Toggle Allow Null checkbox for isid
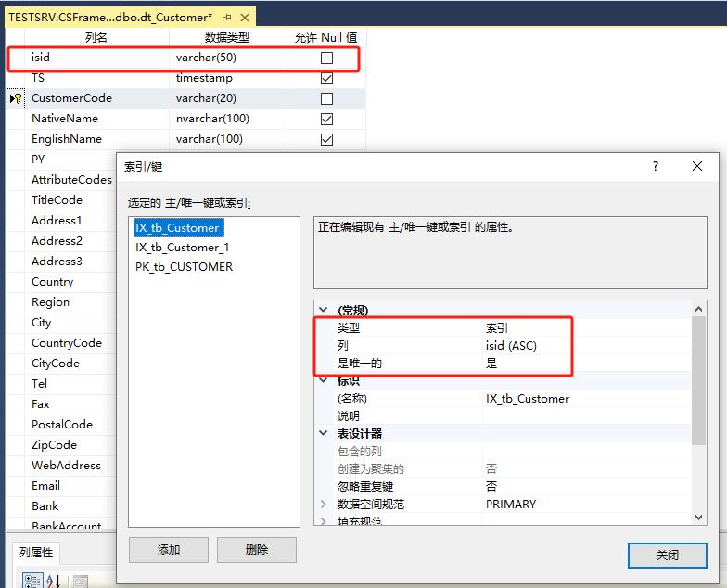 (326, 58)
